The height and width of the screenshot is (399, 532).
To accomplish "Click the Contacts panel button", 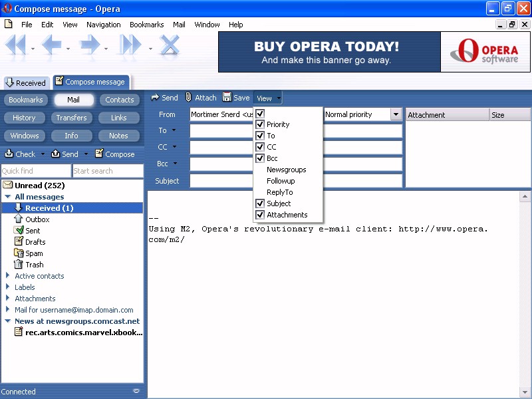I will coord(119,100).
